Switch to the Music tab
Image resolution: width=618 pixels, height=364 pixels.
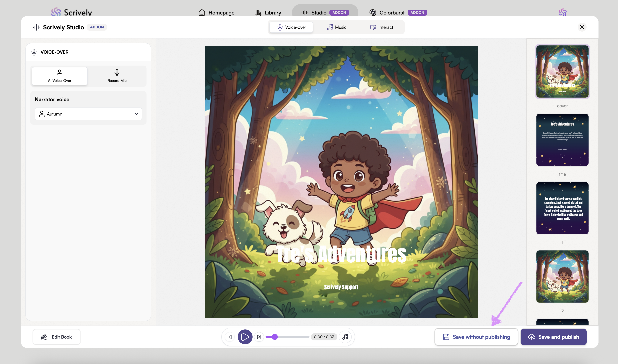336,27
